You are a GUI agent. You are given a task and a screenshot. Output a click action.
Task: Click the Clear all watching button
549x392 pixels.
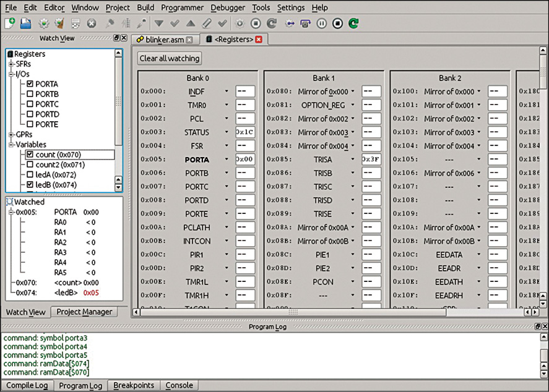(x=170, y=58)
